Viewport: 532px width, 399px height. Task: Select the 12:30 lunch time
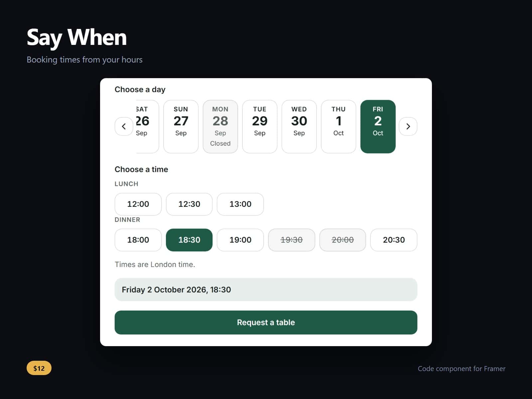point(189,204)
